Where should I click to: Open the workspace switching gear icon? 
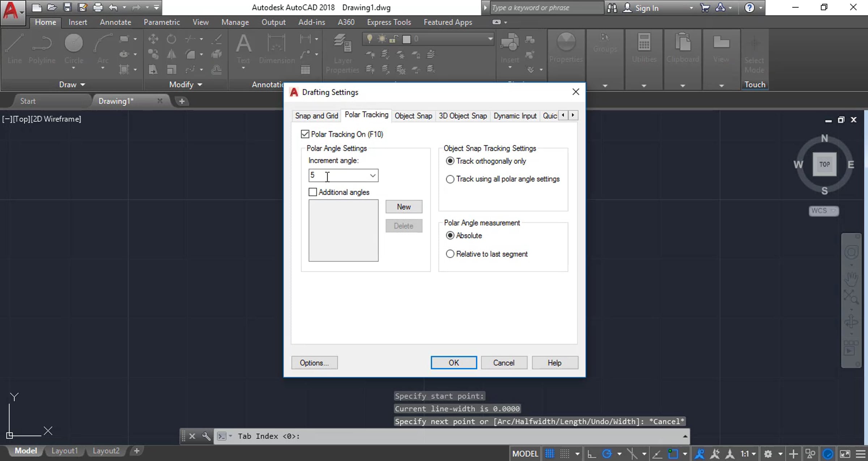pyautogui.click(x=768, y=453)
